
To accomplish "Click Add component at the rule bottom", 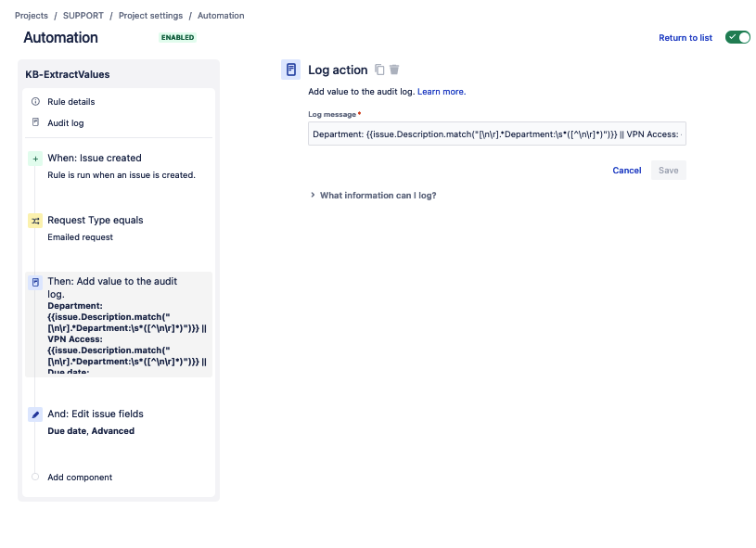I will [80, 478].
